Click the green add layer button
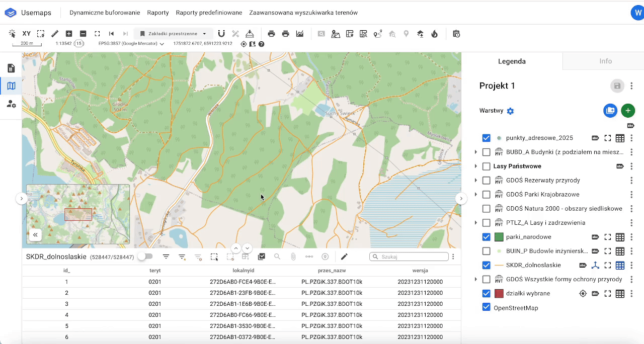Screen dimensions: 644x344 pos(627,111)
